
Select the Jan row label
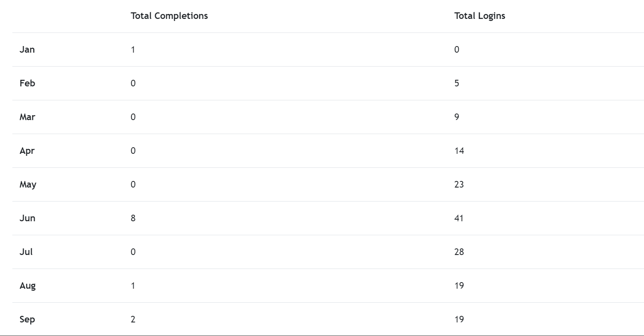pos(27,49)
